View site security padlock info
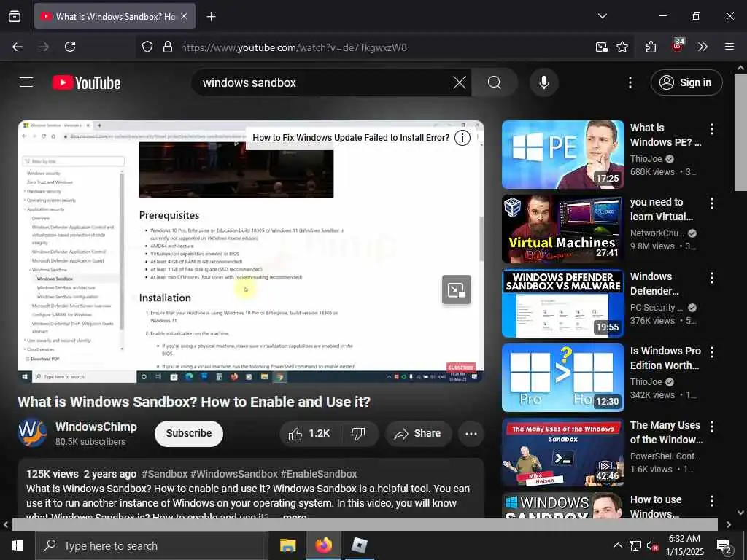This screenshot has height=560, width=747. click(167, 47)
